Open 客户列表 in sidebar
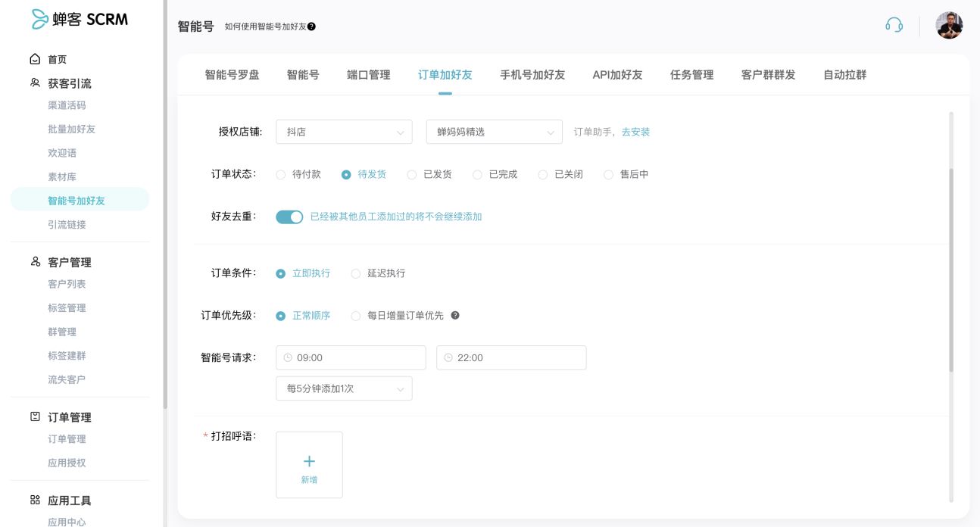 coord(67,284)
